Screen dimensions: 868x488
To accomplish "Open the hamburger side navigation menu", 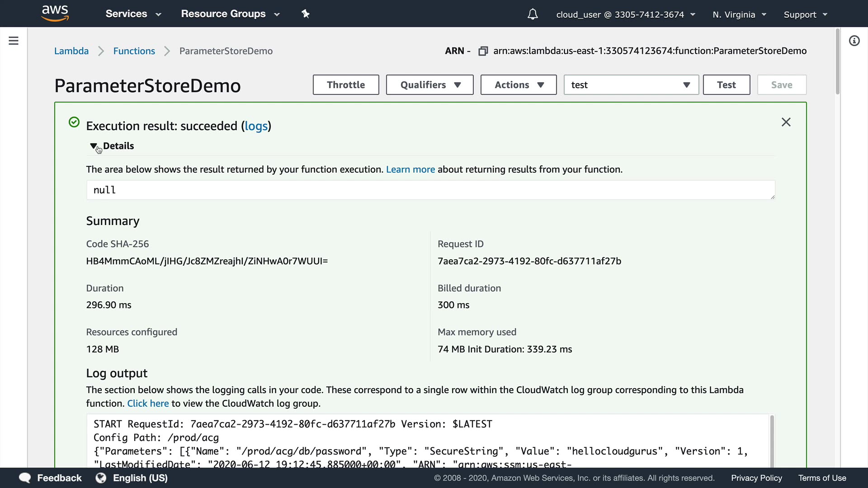I will [x=14, y=41].
